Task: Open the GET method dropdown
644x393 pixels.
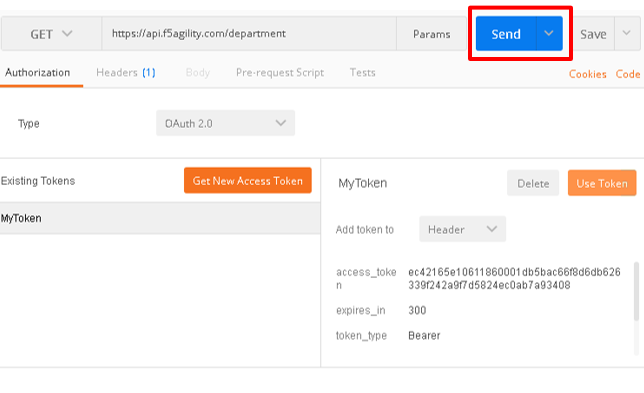Action: (51, 34)
